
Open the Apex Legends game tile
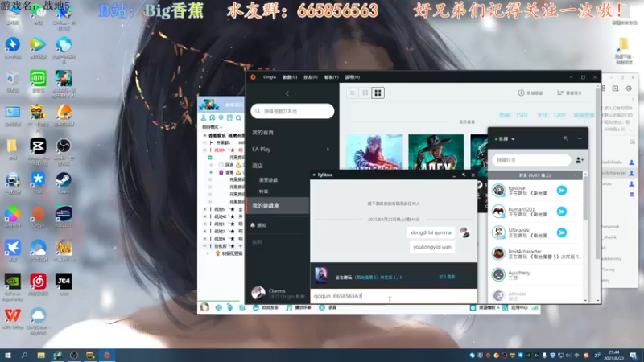click(436, 152)
